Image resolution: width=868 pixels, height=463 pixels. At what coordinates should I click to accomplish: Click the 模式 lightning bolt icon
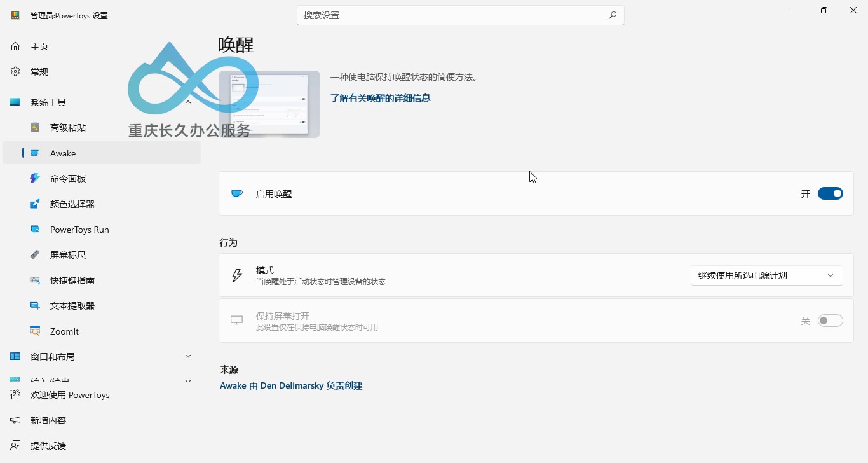[237, 275]
